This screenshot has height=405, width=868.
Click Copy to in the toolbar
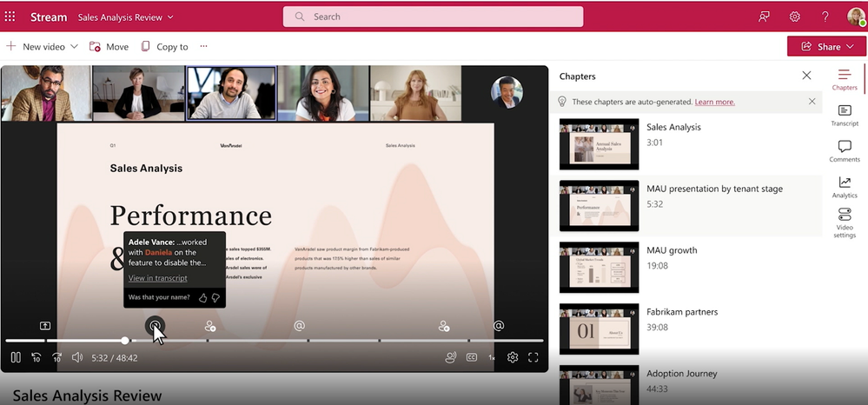(x=164, y=47)
